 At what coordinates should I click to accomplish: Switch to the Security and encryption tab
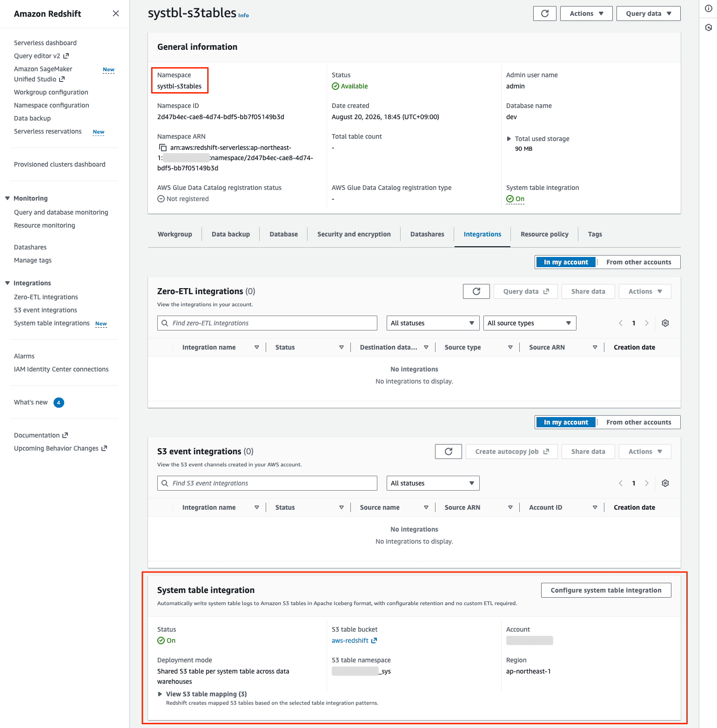coord(354,234)
